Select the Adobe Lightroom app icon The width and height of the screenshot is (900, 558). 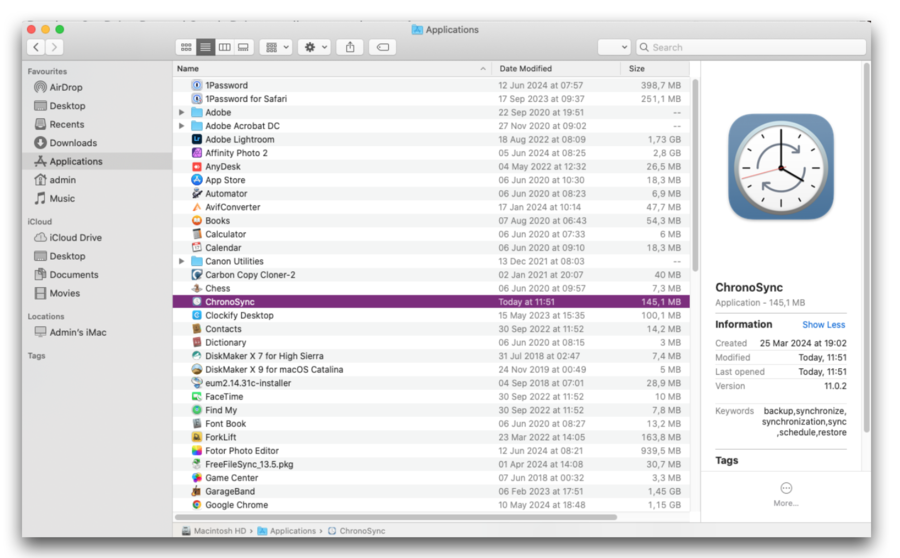pyautogui.click(x=197, y=140)
